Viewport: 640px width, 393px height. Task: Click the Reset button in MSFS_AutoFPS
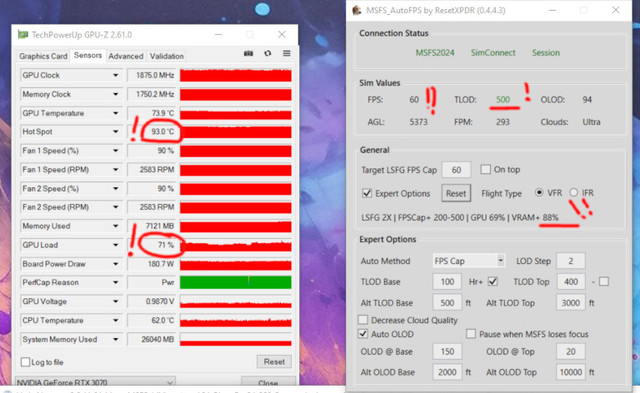(x=456, y=193)
